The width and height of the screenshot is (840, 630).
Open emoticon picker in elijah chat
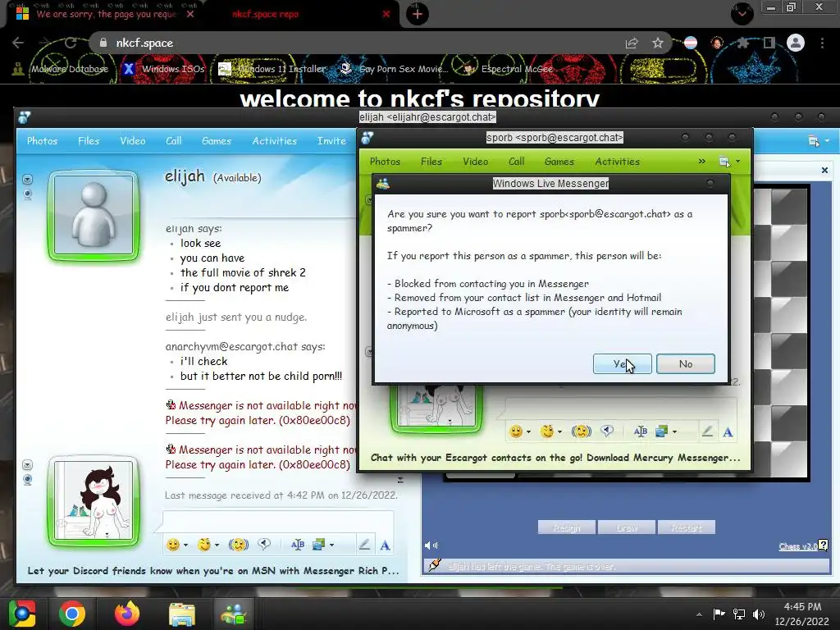pyautogui.click(x=172, y=545)
